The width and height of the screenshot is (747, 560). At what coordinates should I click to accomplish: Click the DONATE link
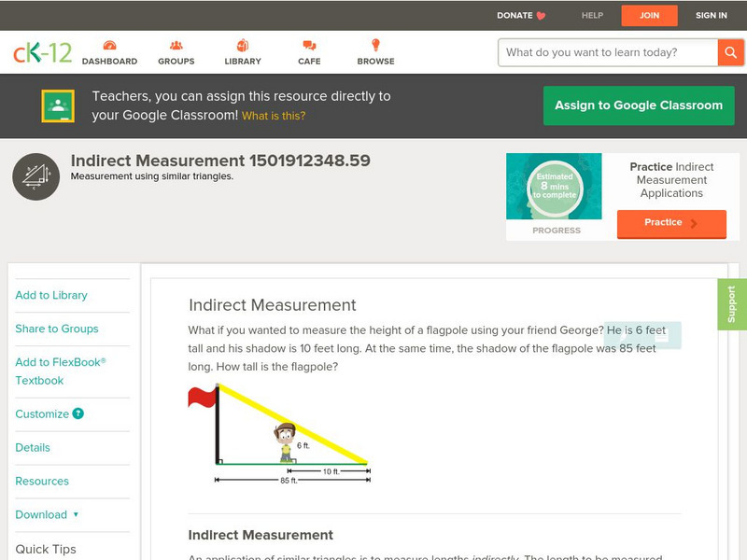[514, 16]
